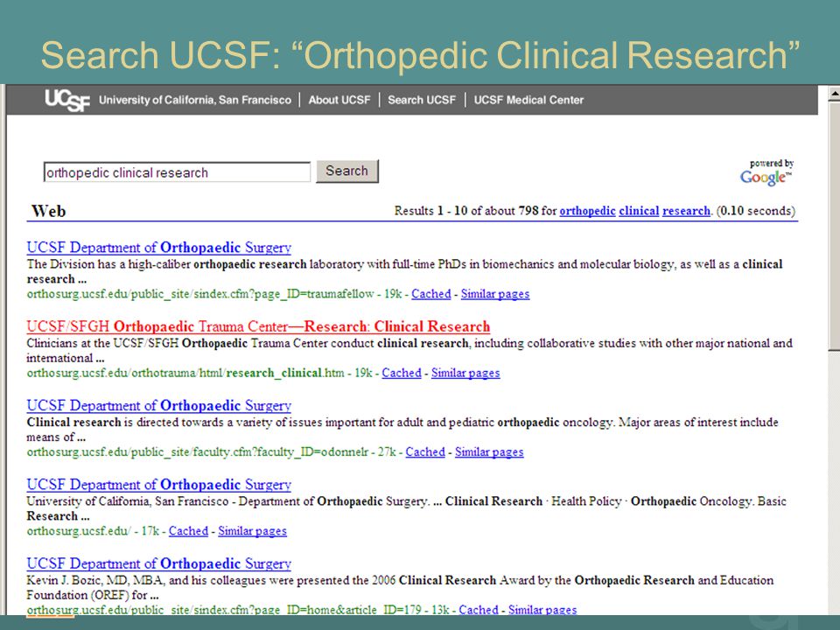Click URL text orthosurg.ucsf.edu/orthotrauma/html/research_clinical.htm
The image size is (840, 630).
pos(185,373)
